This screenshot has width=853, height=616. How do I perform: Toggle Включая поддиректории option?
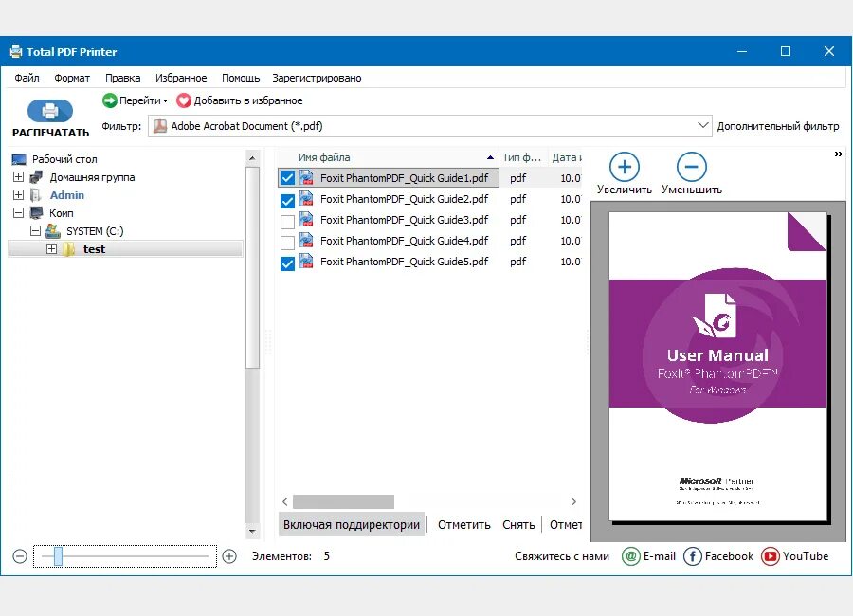pyautogui.click(x=352, y=525)
